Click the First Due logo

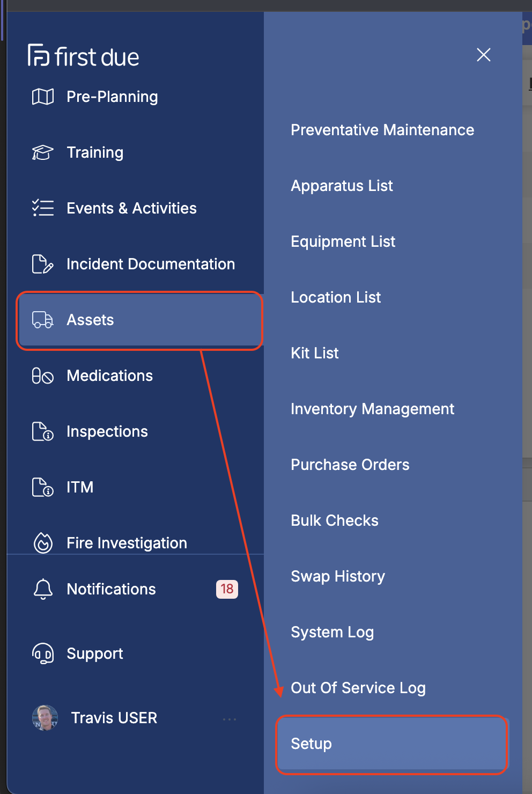(x=84, y=56)
